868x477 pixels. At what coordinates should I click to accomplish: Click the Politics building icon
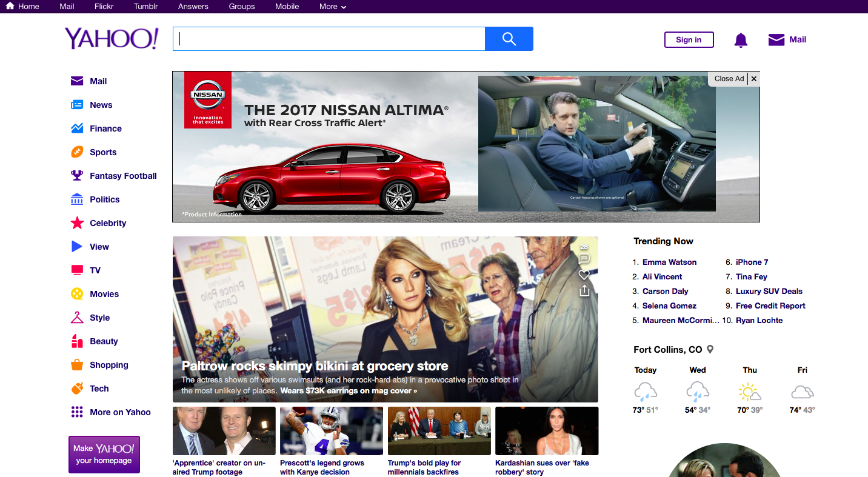[77, 199]
